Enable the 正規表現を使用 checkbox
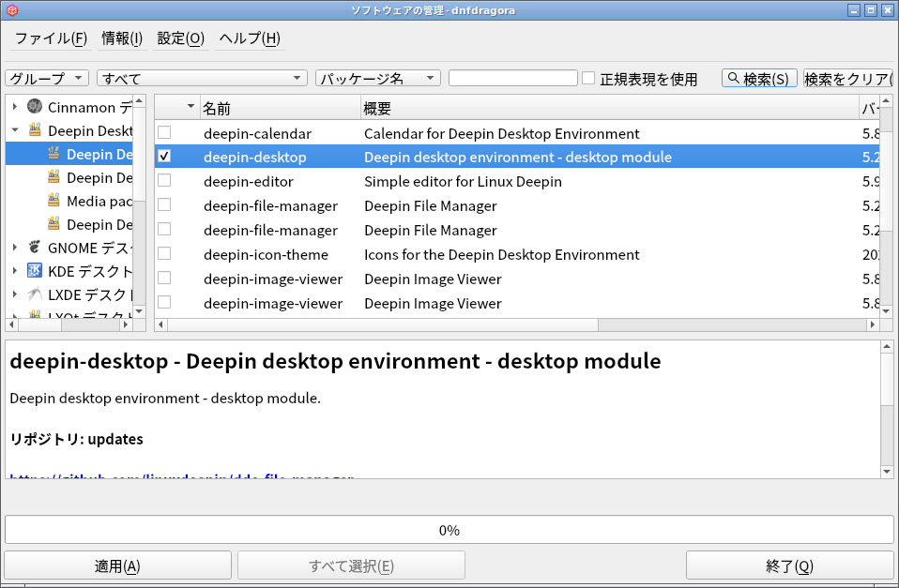The height and width of the screenshot is (588, 899). pos(588,78)
